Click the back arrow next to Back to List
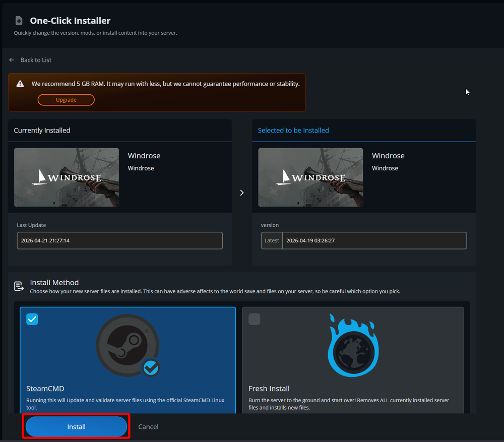Viewport: 504px width, 442px height. pyautogui.click(x=11, y=59)
